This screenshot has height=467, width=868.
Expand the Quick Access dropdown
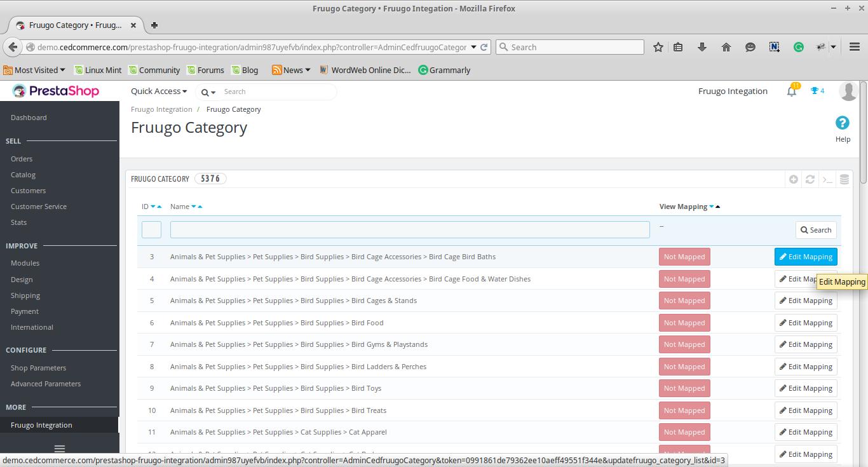click(x=159, y=91)
